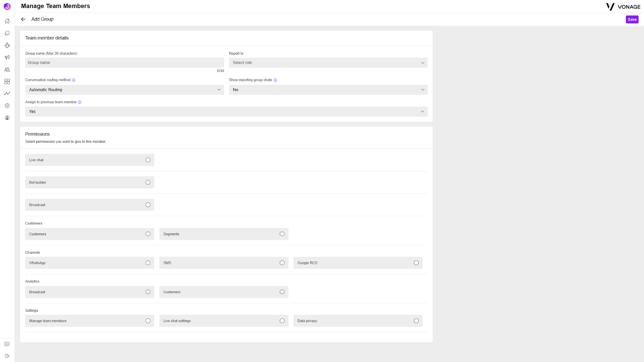Enable the WhatsApp channel permission
The image size is (644, 362).
[148, 263]
